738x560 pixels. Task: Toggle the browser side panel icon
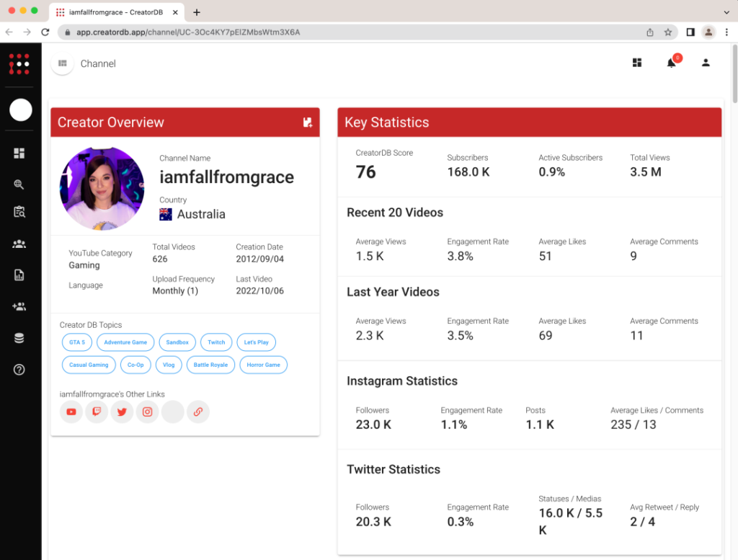690,32
